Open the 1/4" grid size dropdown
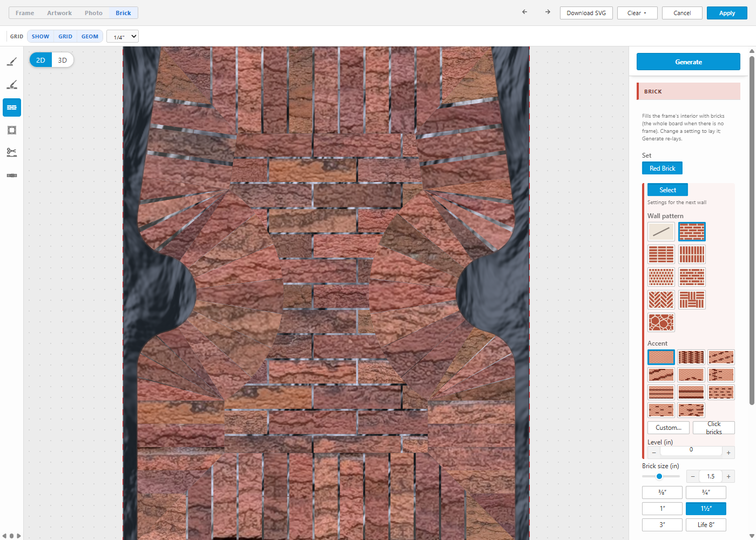Viewport: 756px width, 540px height. click(x=123, y=37)
